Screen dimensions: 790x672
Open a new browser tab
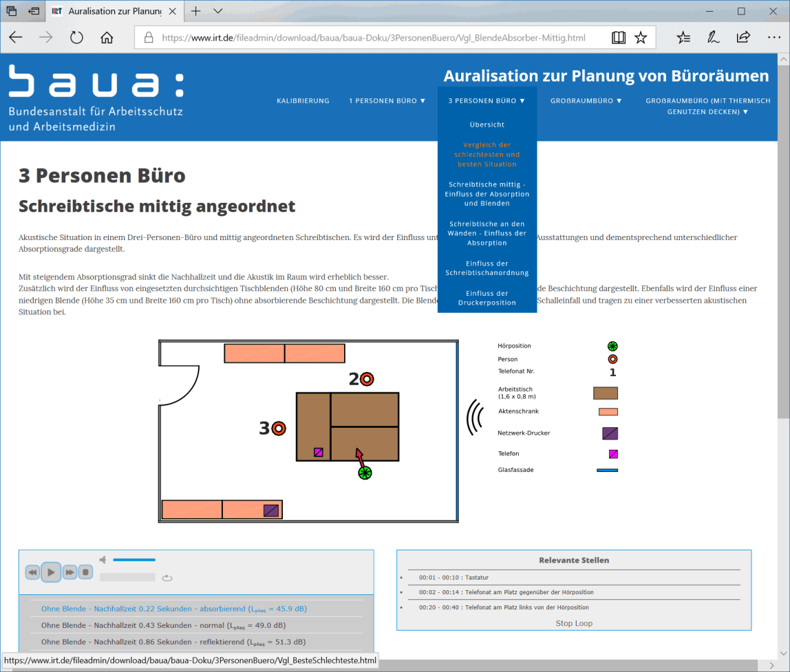coord(195,10)
